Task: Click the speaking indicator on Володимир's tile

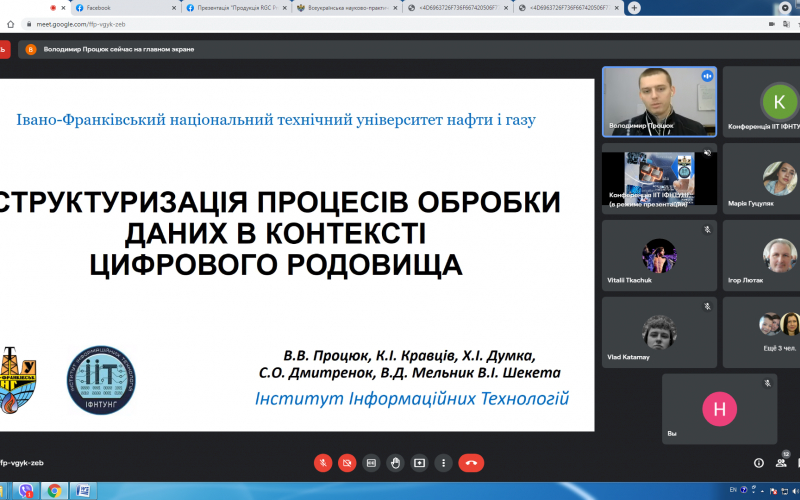Action: point(707,76)
